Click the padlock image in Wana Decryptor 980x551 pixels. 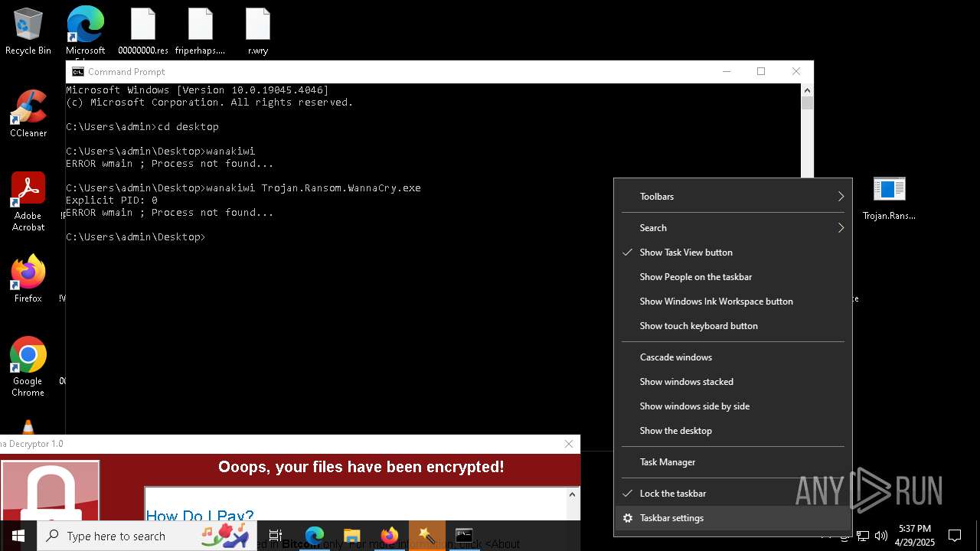tap(51, 491)
